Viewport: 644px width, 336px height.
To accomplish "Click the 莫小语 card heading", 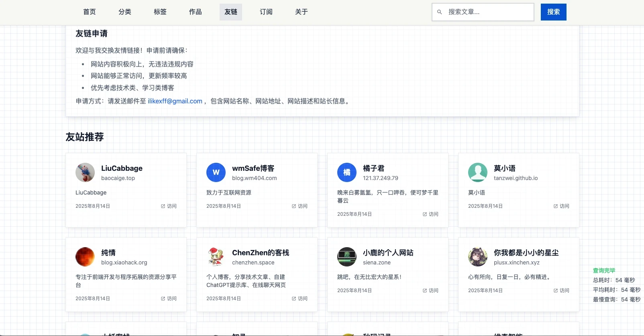I will pyautogui.click(x=505, y=168).
